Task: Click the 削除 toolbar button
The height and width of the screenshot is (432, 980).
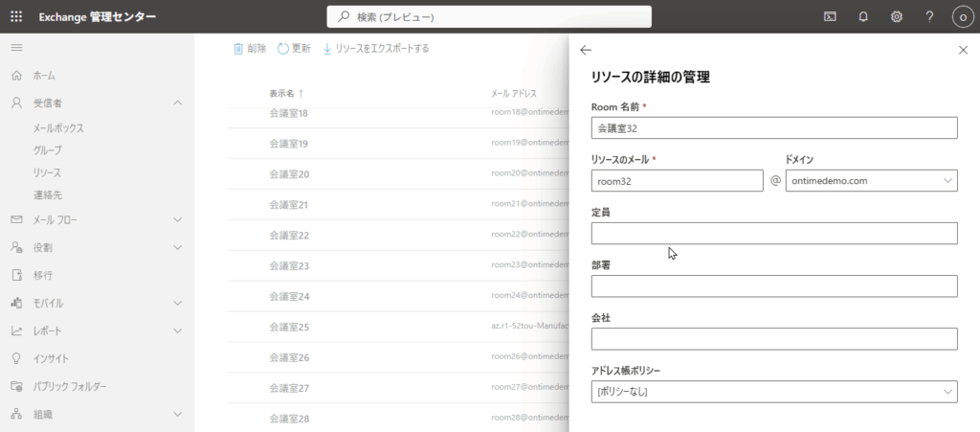Action: point(250,48)
